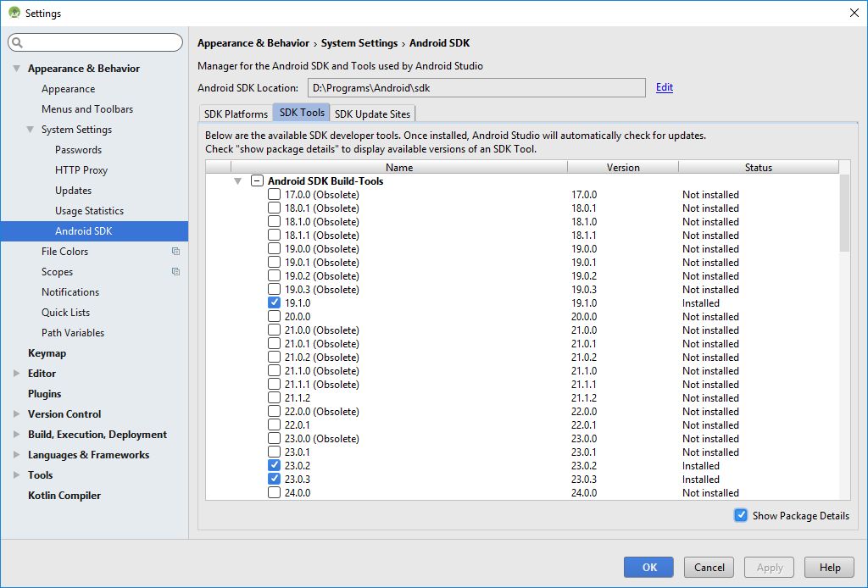Sort by the Name column header

pos(399,167)
